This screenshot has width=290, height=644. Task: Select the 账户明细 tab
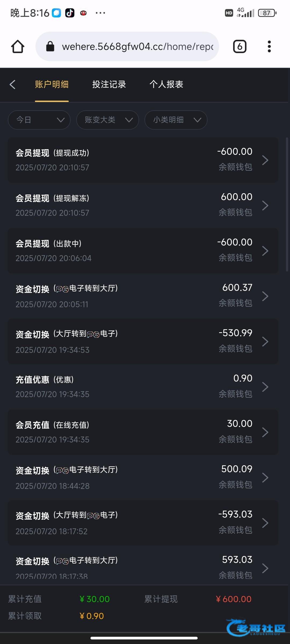tap(52, 85)
